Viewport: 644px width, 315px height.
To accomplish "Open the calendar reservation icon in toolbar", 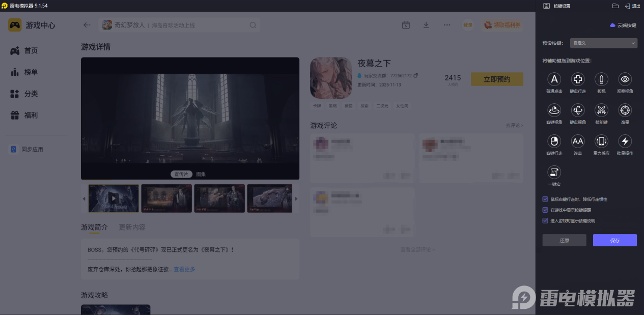I will 406,25.
